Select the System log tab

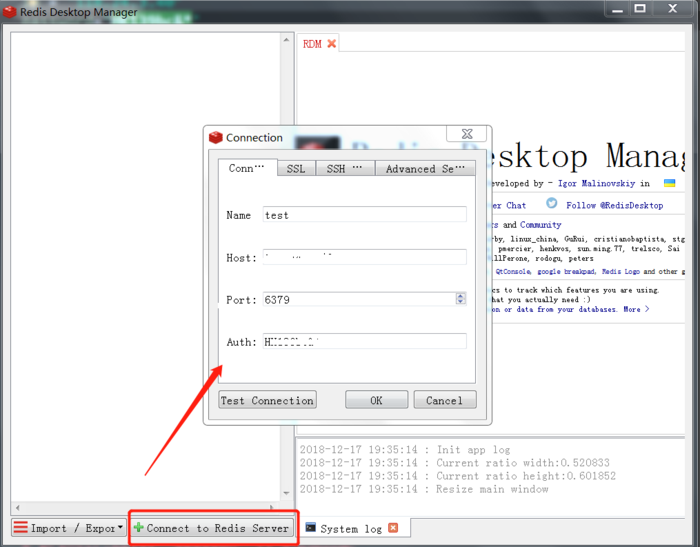click(351, 529)
